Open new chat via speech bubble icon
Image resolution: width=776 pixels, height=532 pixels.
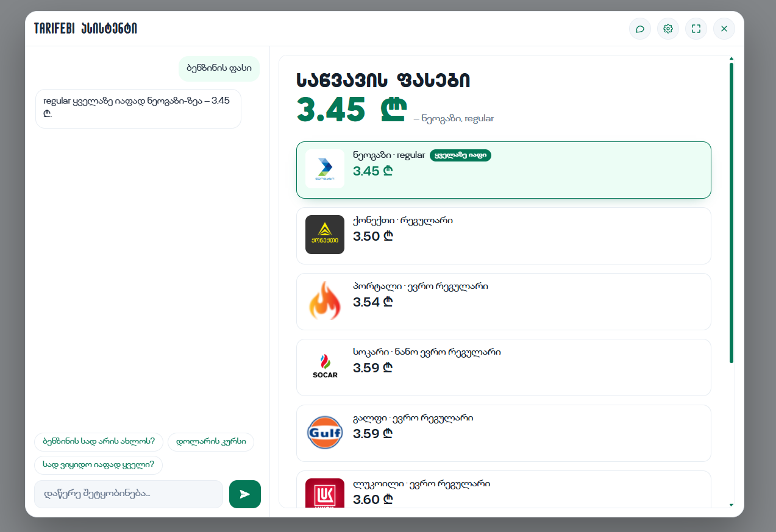point(640,29)
